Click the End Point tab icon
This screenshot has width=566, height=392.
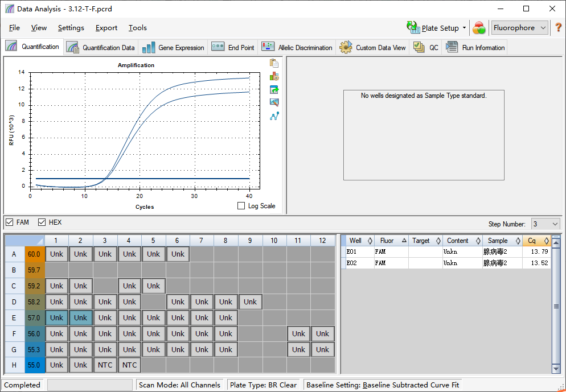pos(218,47)
